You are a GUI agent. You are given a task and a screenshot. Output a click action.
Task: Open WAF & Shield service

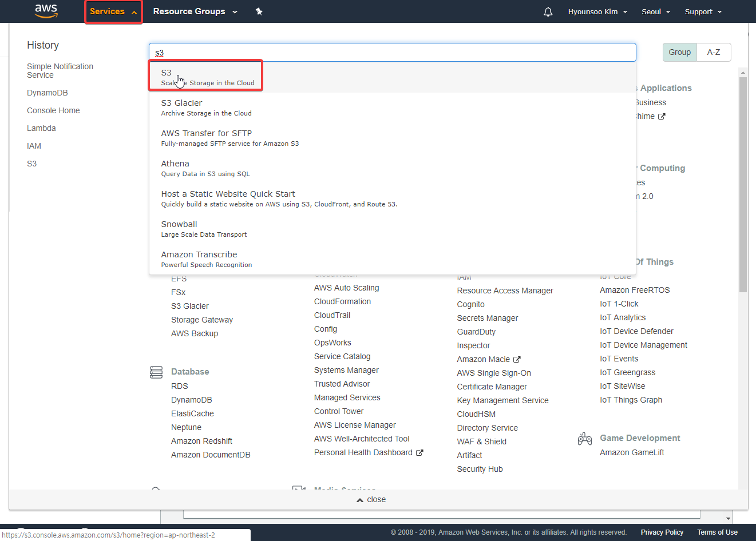click(481, 441)
